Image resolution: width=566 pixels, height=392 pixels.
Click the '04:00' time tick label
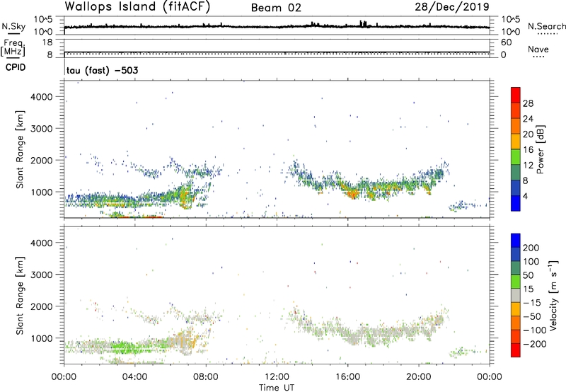(135, 377)
